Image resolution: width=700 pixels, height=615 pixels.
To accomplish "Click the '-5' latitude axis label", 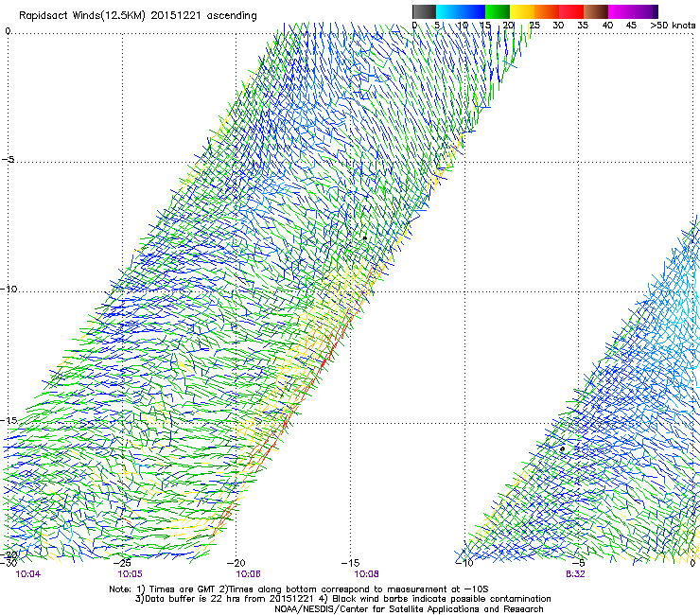I will click(8, 159).
